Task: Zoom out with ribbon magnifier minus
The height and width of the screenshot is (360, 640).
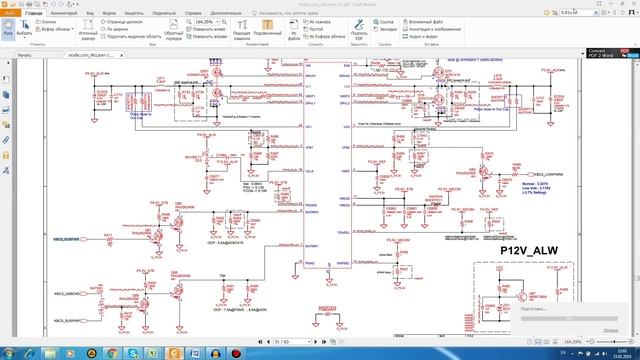Action: [x=189, y=22]
